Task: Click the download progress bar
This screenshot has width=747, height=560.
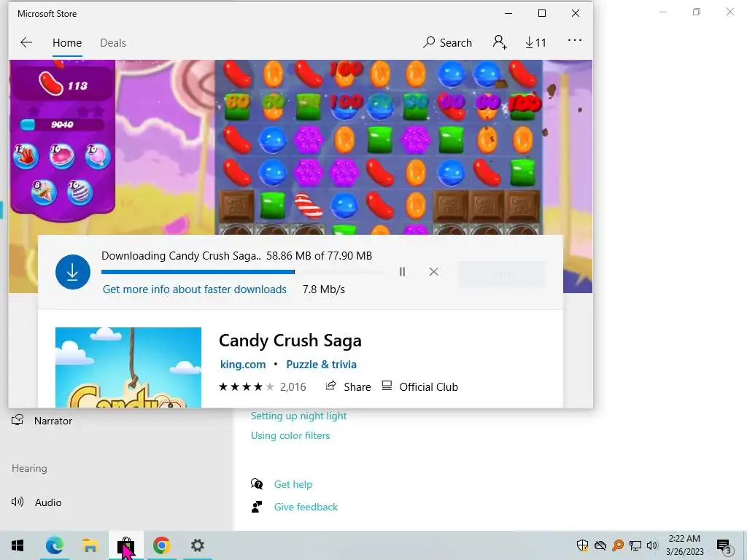Action: pos(243,272)
